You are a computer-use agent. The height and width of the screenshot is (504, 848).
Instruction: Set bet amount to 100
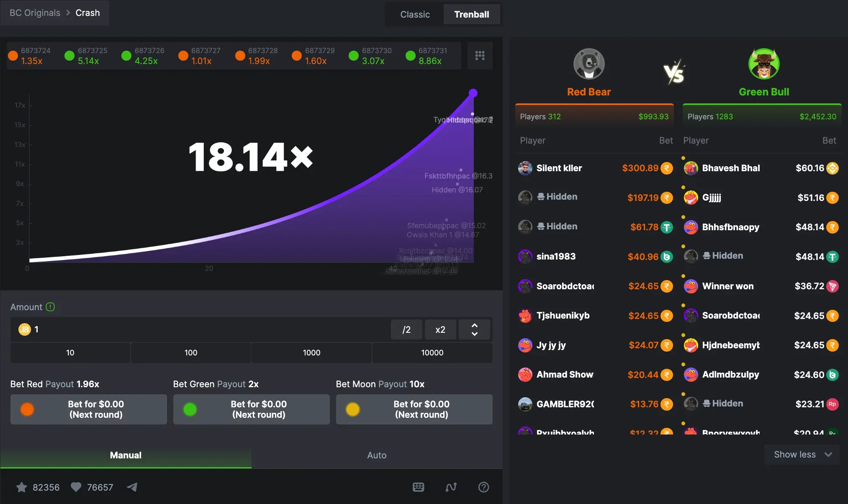coord(191,353)
